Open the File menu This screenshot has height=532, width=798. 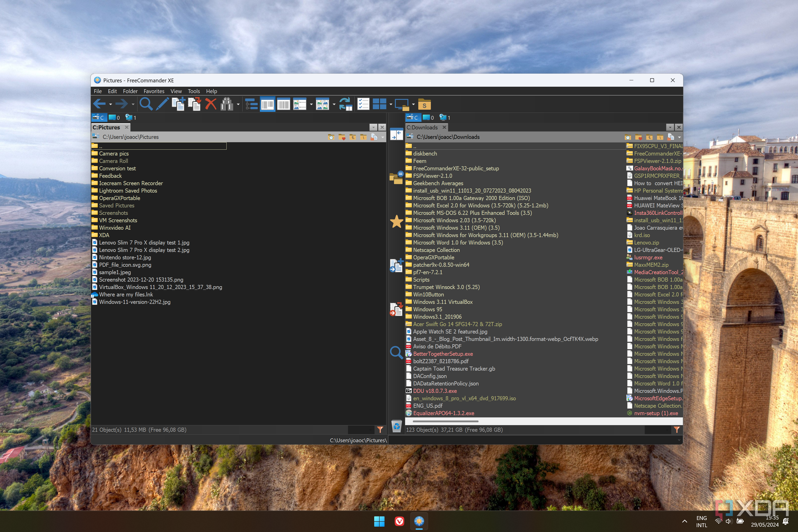tap(98, 91)
